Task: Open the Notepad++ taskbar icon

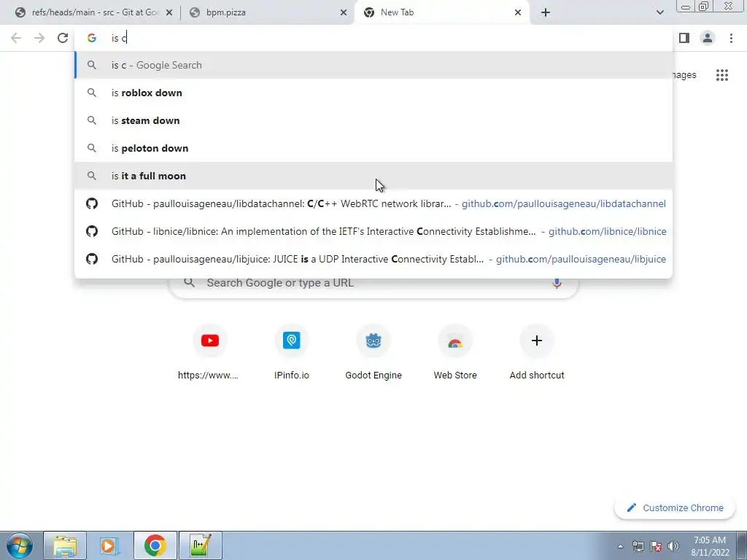Action: pyautogui.click(x=200, y=545)
